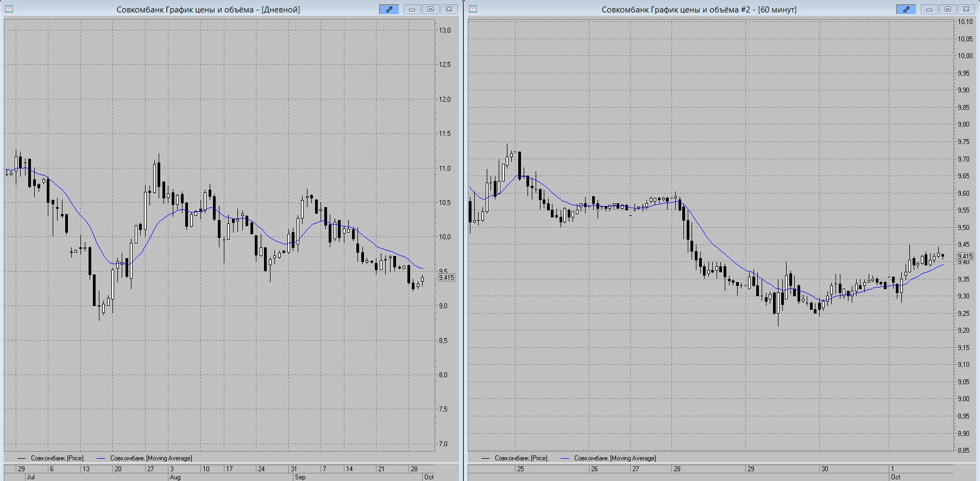The height and width of the screenshot is (481, 980).
Task: Click the 8,85 price label on the 60-minute chart axis
Action: point(964,451)
